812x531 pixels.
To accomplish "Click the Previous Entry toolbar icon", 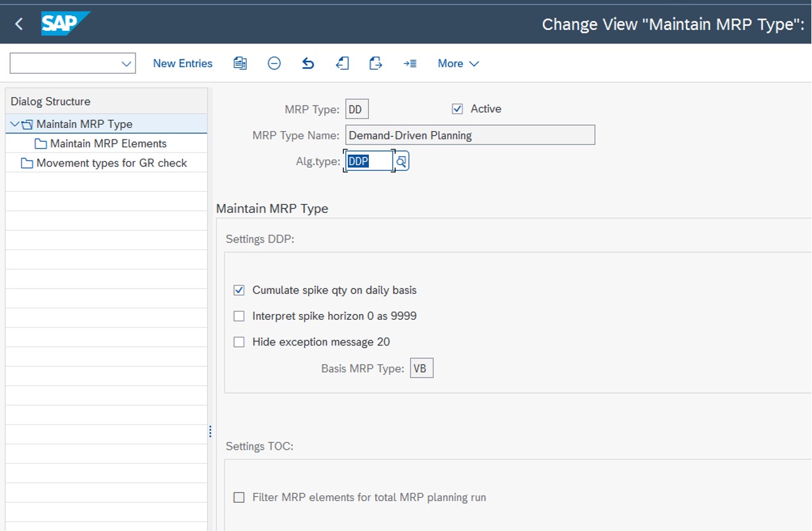I will (342, 63).
